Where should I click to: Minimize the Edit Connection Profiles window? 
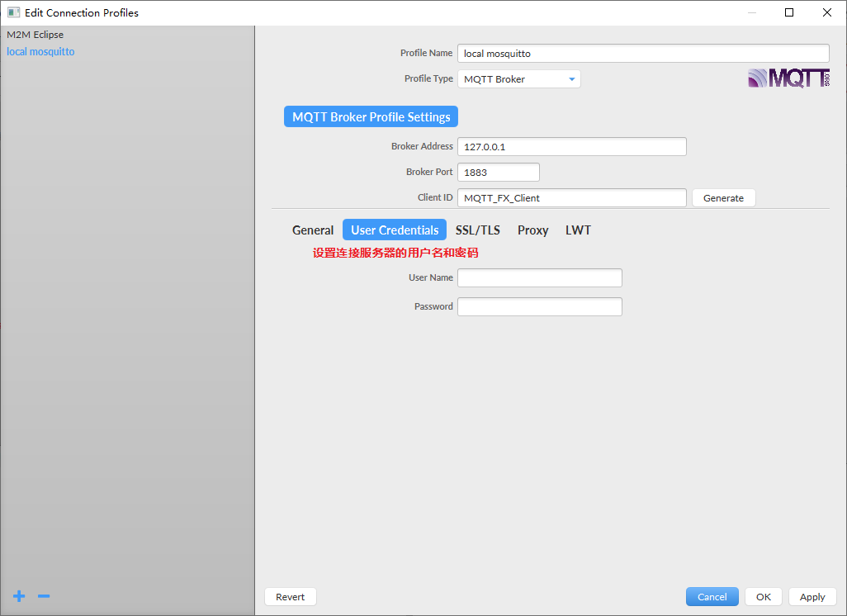[751, 12]
